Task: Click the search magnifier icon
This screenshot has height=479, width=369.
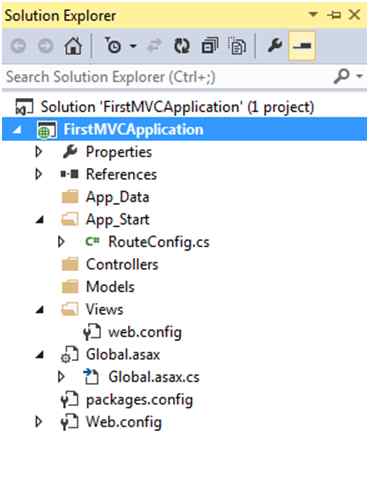Action: pos(342,76)
